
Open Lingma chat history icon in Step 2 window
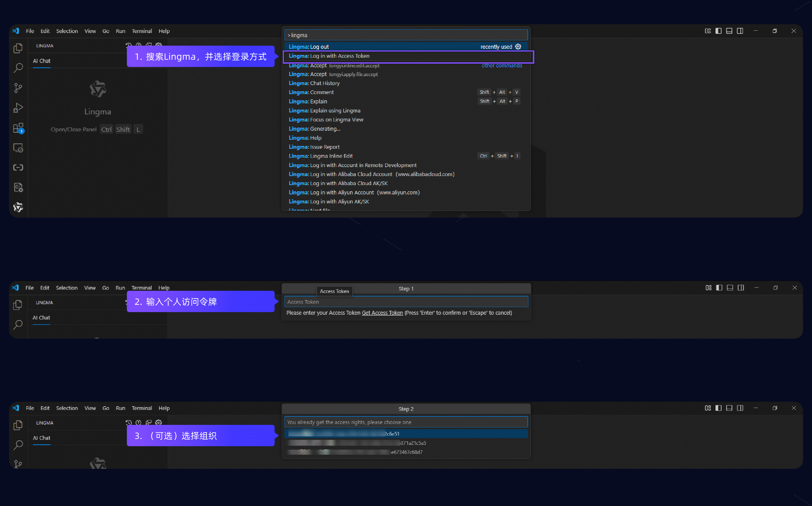[129, 422]
